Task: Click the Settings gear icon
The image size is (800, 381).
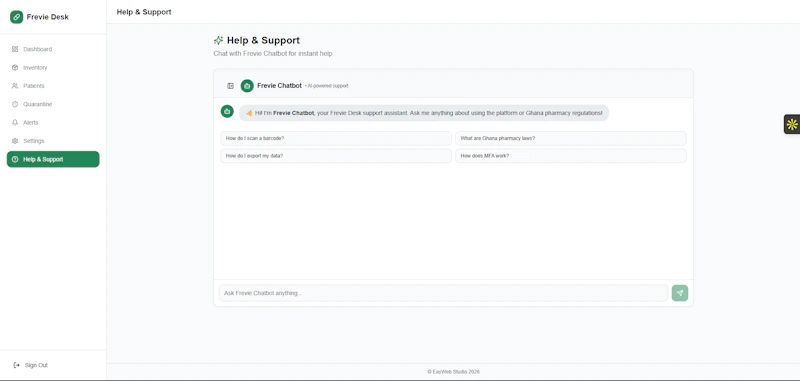Action: click(15, 141)
